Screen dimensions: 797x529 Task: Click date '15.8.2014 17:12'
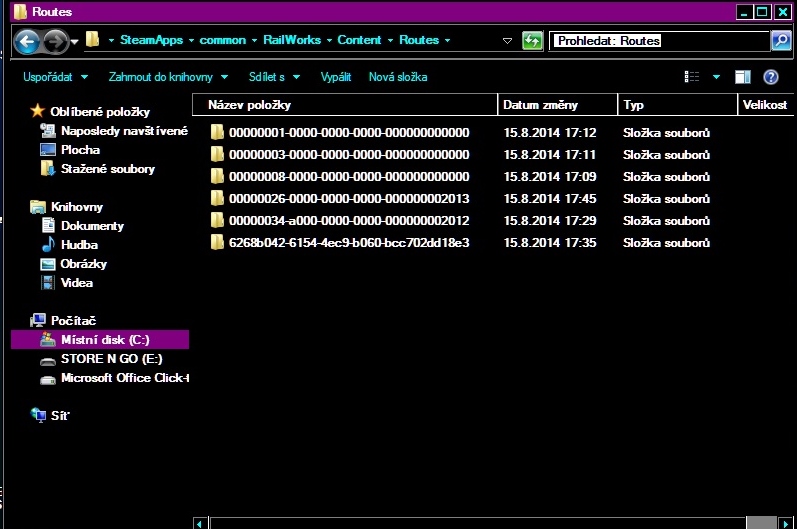[x=549, y=133]
